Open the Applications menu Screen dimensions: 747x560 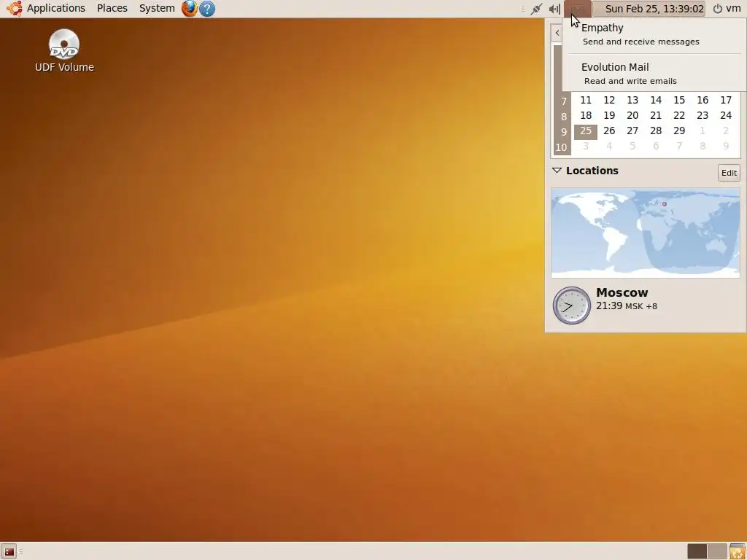(55, 8)
